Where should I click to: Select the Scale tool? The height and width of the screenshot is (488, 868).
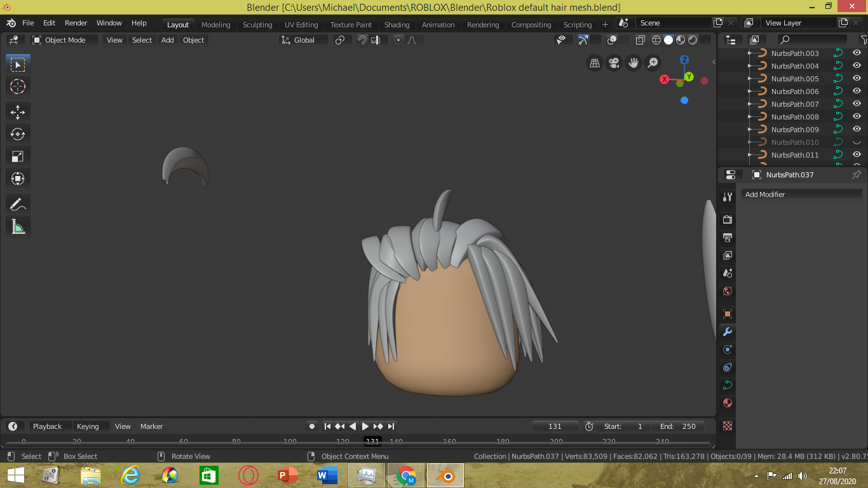18,156
